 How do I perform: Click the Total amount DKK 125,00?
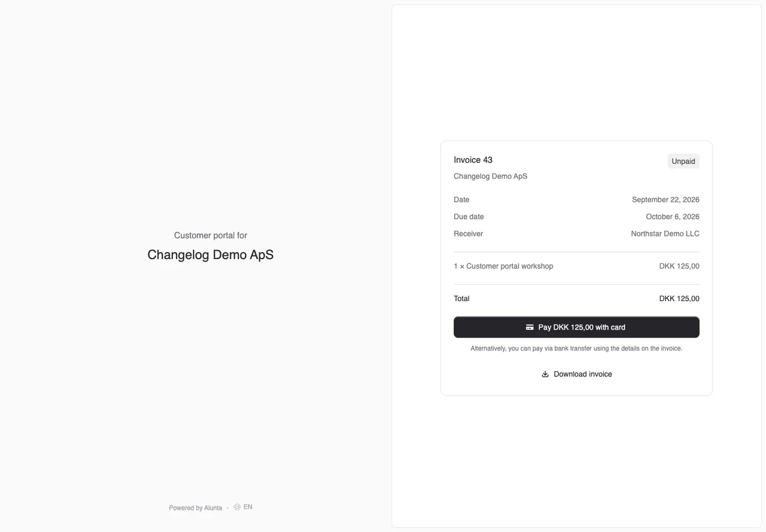pos(679,299)
